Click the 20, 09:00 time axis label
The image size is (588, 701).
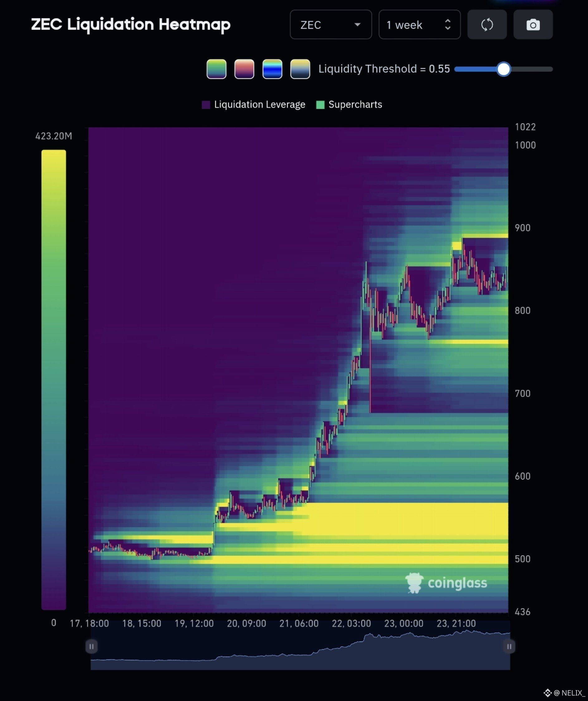(x=246, y=624)
